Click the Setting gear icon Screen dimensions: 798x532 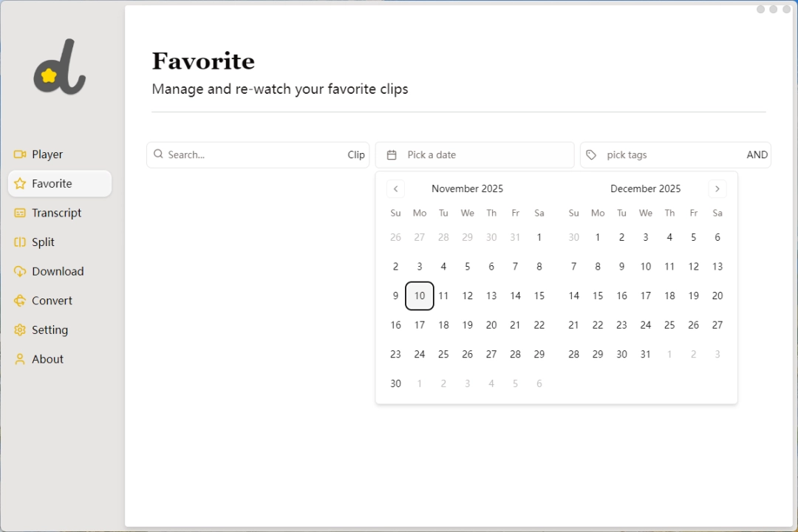click(20, 330)
